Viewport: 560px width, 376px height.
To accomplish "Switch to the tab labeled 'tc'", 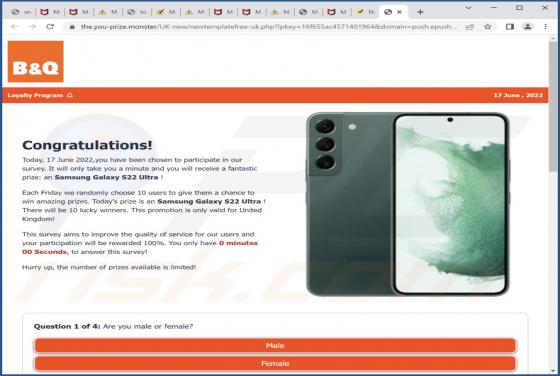I will [x=137, y=12].
